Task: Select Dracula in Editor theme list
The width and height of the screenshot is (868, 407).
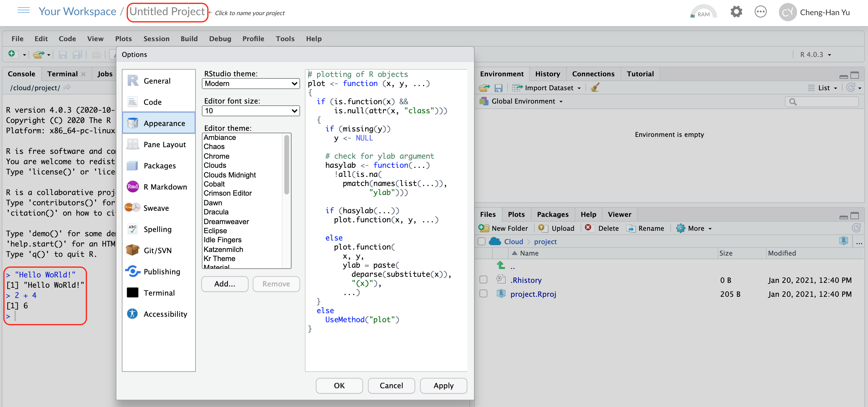Action: coord(216,212)
